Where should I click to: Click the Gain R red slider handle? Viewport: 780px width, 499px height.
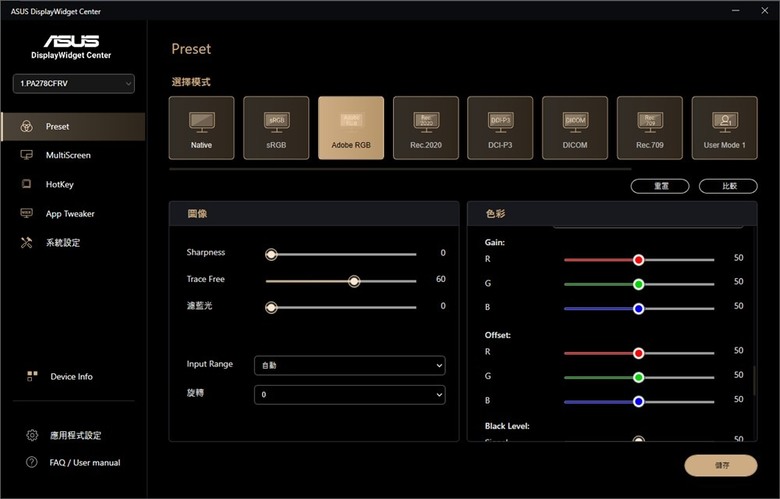[639, 260]
